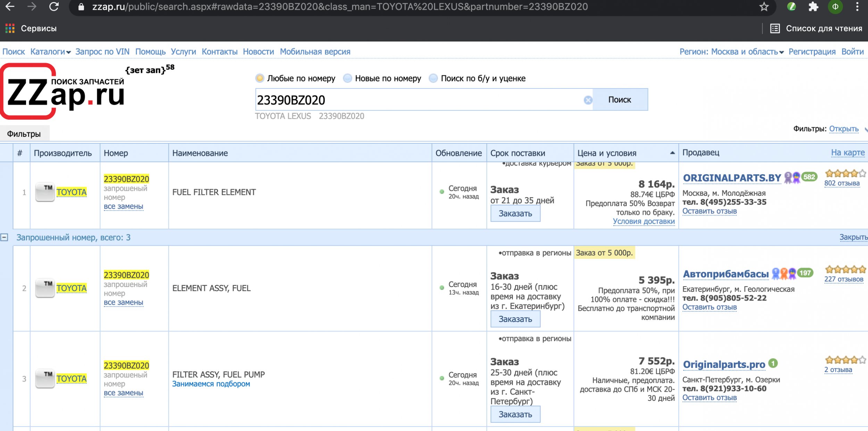The height and width of the screenshot is (431, 868).
Task: Open все замены in row 2
Action: tap(123, 302)
